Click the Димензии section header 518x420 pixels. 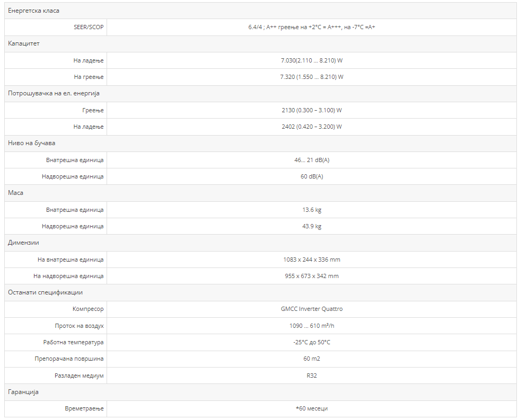pos(23,243)
